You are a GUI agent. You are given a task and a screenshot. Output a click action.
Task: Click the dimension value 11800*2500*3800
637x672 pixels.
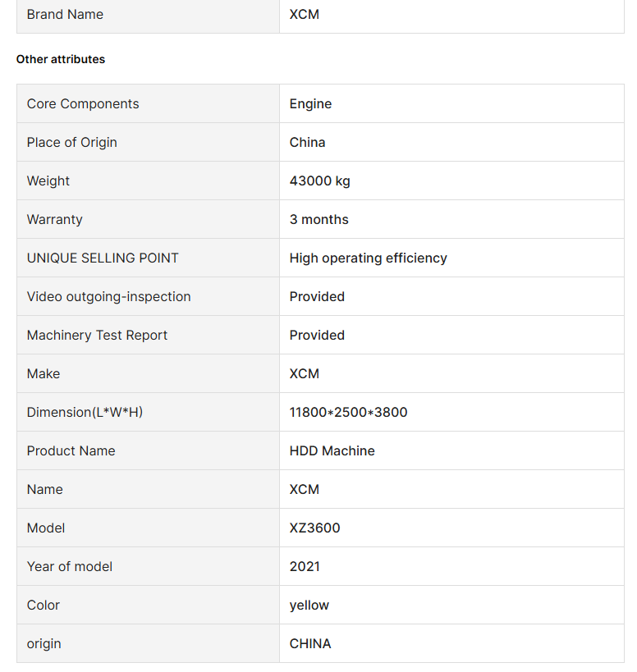tap(348, 412)
